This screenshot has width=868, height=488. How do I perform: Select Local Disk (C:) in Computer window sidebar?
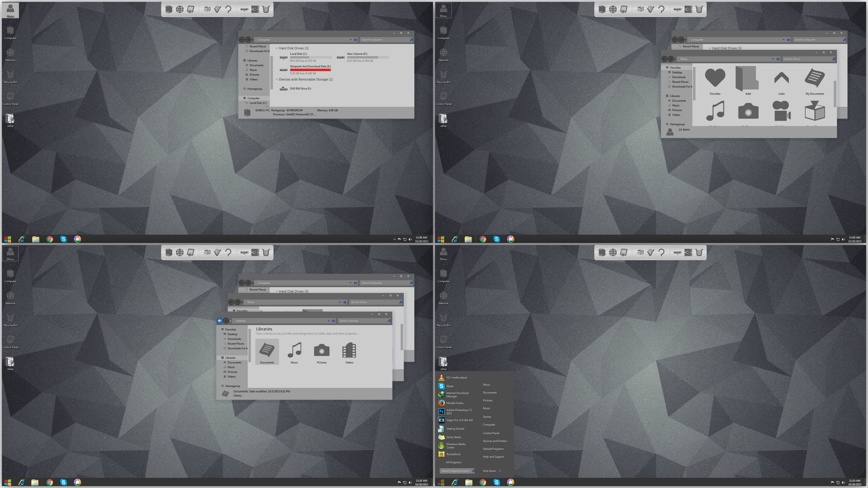coord(256,103)
